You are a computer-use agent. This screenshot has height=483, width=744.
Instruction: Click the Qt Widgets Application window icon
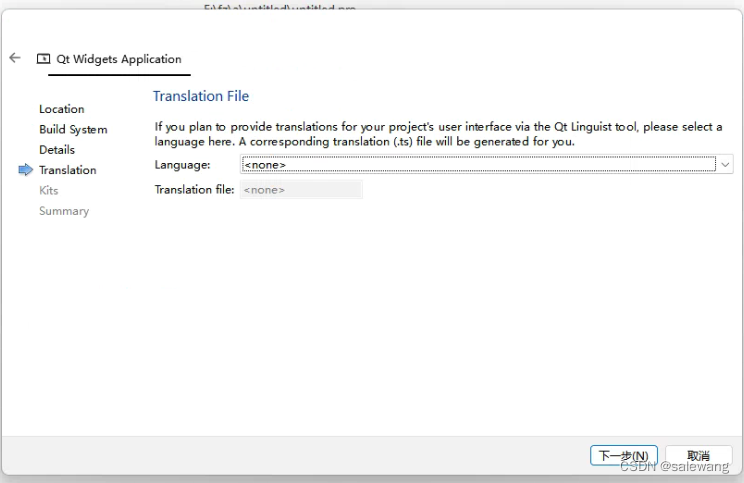pos(43,59)
